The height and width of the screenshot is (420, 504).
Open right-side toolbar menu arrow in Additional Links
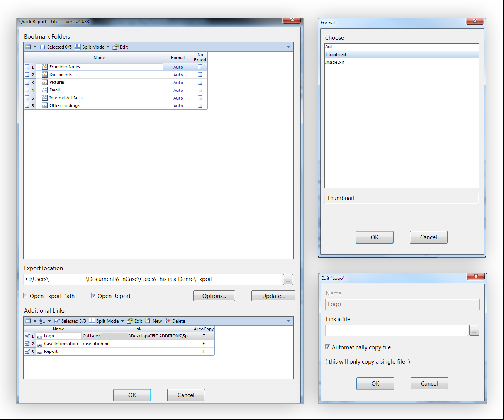coord(289,321)
